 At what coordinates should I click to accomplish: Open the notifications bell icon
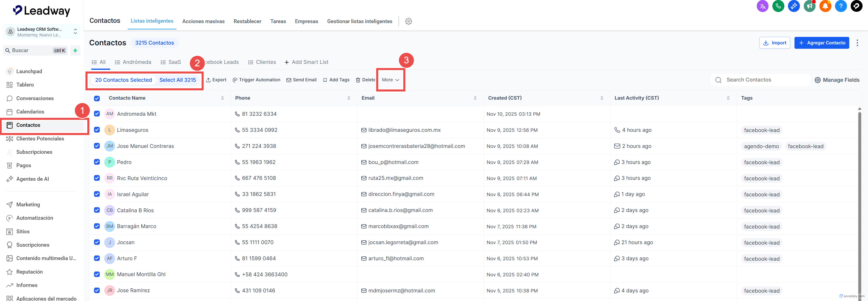825,6
